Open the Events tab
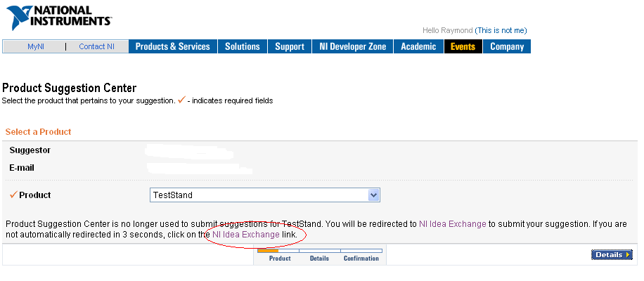Screen dimensions: 644x281 [x=463, y=46]
